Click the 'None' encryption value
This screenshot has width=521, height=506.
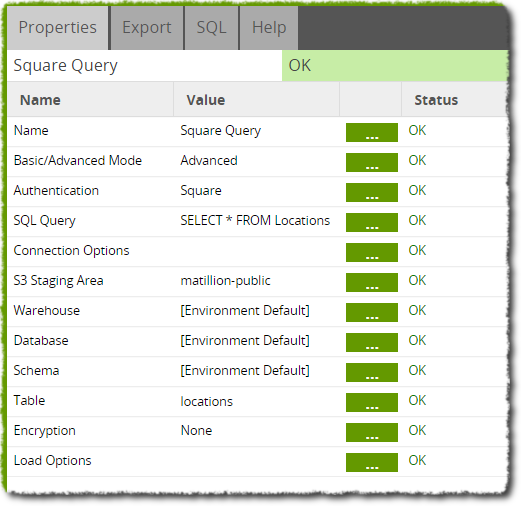click(x=196, y=431)
